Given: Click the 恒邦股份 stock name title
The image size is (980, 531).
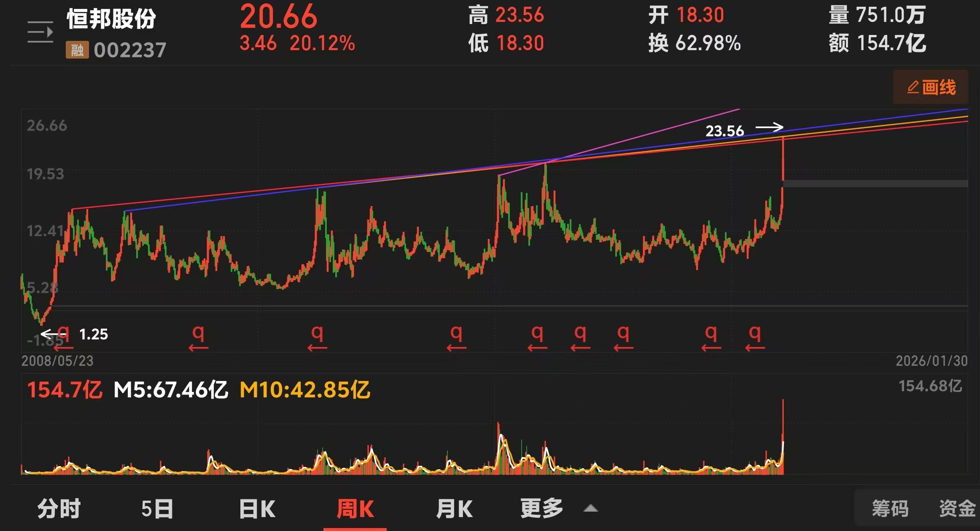Looking at the screenshot, I should (x=111, y=19).
